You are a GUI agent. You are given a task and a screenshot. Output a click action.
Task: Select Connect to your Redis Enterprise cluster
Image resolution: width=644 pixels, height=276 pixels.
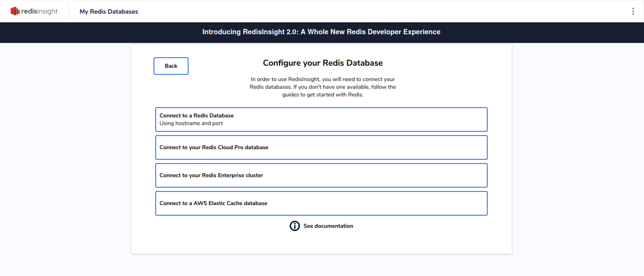coord(321,175)
